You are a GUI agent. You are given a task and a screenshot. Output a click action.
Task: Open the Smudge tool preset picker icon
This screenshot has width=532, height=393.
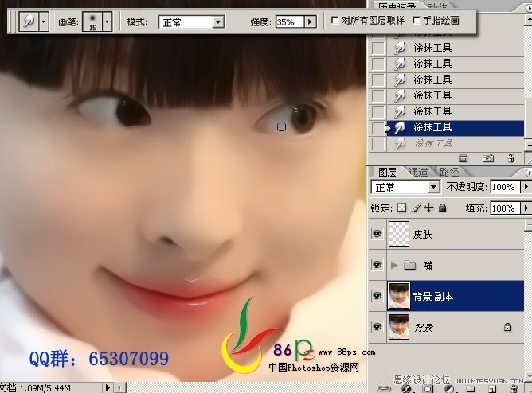[29, 22]
